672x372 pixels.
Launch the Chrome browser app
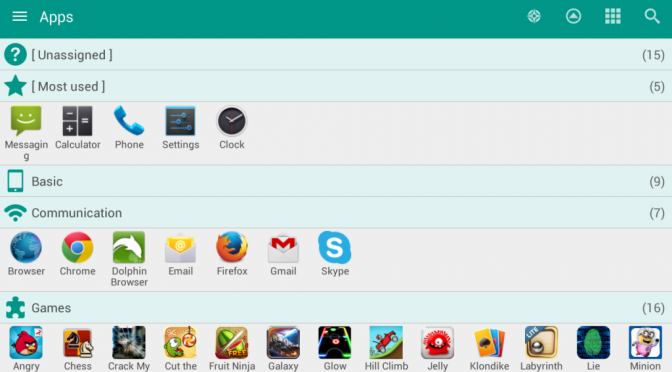click(78, 254)
